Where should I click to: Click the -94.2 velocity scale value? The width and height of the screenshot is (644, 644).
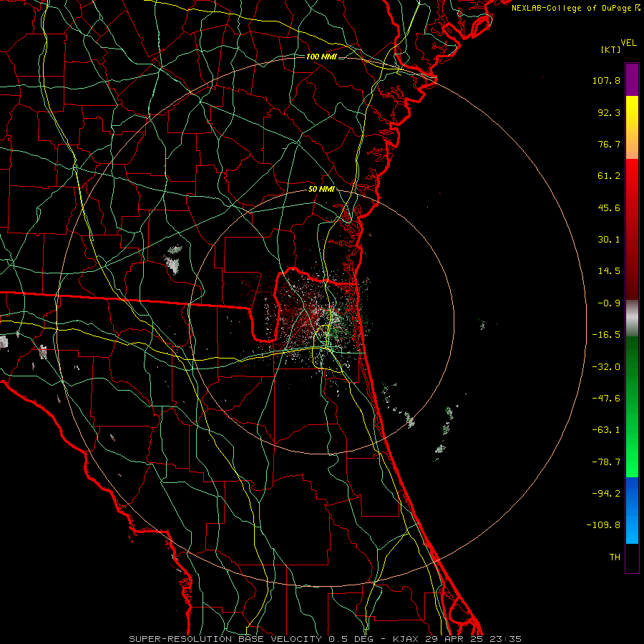[606, 493]
